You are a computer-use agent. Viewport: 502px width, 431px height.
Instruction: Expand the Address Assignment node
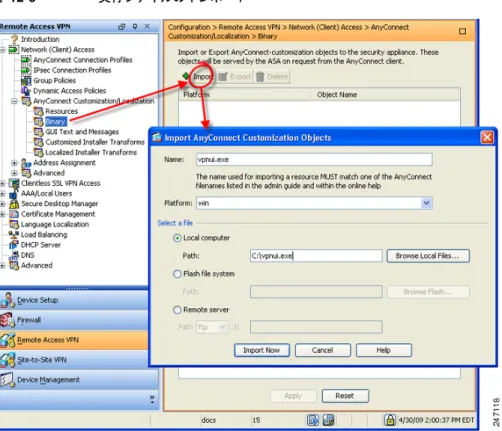pyautogui.click(x=14, y=163)
